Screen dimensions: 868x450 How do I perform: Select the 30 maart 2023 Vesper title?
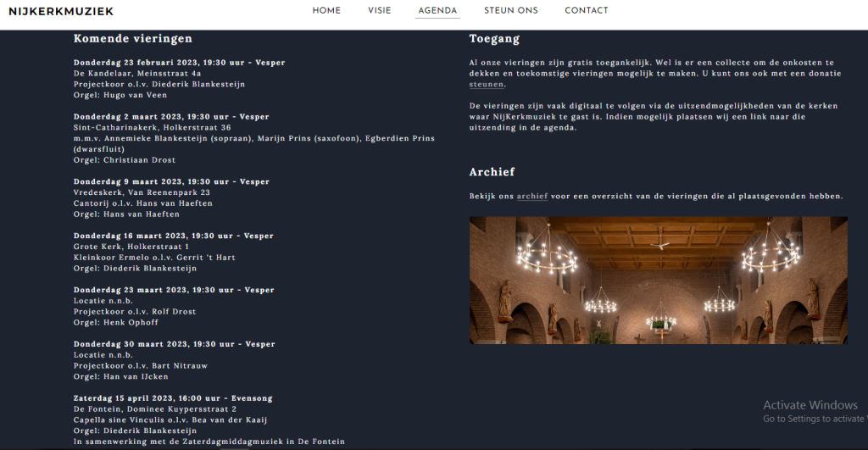coord(174,344)
